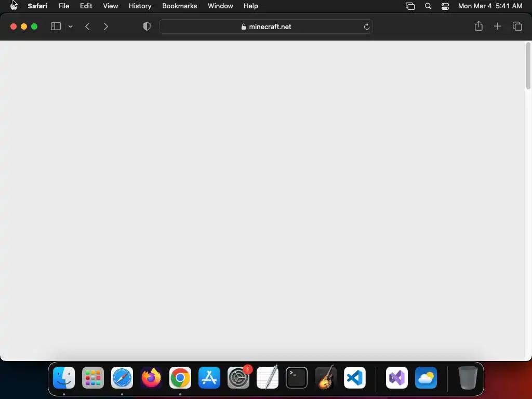The width and height of the screenshot is (532, 399).
Task: Launch GarageBand from the Dock
Action: click(x=326, y=378)
